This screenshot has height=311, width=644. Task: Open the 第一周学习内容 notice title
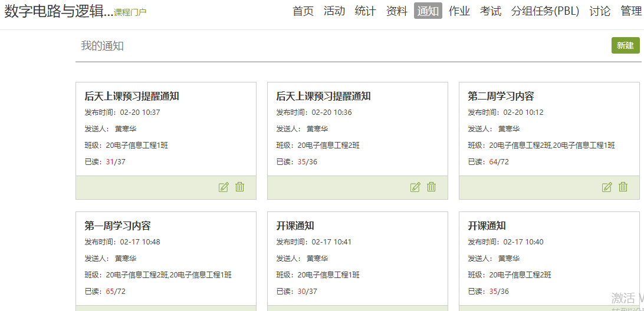(x=118, y=226)
